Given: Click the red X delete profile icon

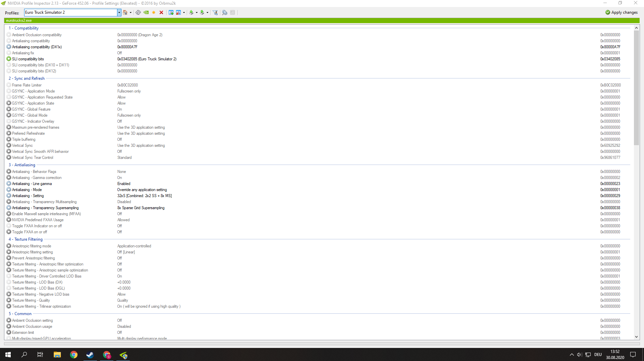Looking at the screenshot, I should tap(161, 12).
